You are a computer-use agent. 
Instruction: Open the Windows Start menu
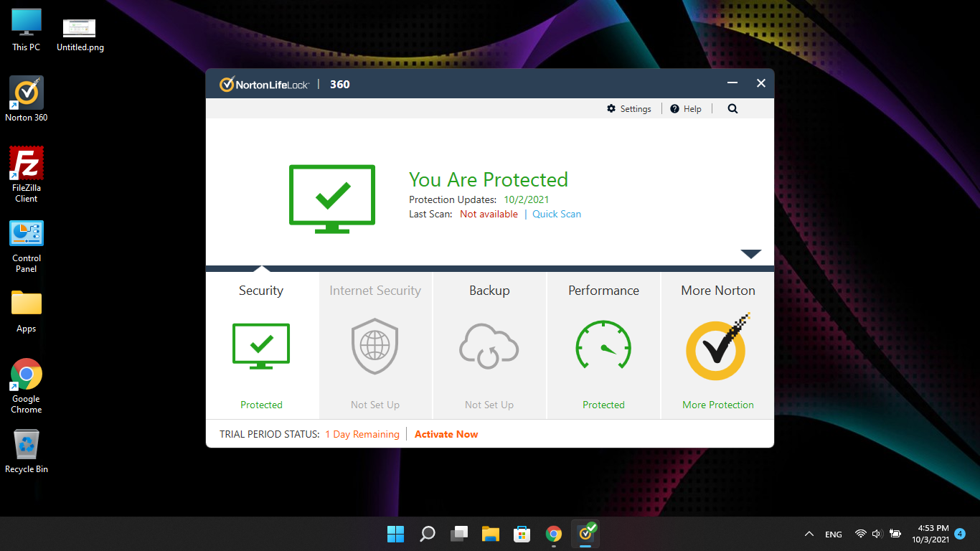pos(395,534)
